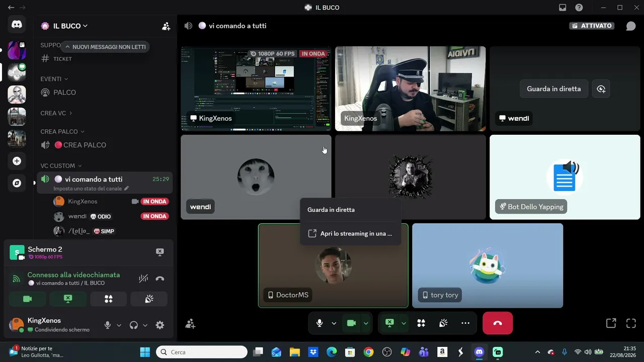Open more options in the call control bar
The height and width of the screenshot is (362, 644).
pos(465,323)
